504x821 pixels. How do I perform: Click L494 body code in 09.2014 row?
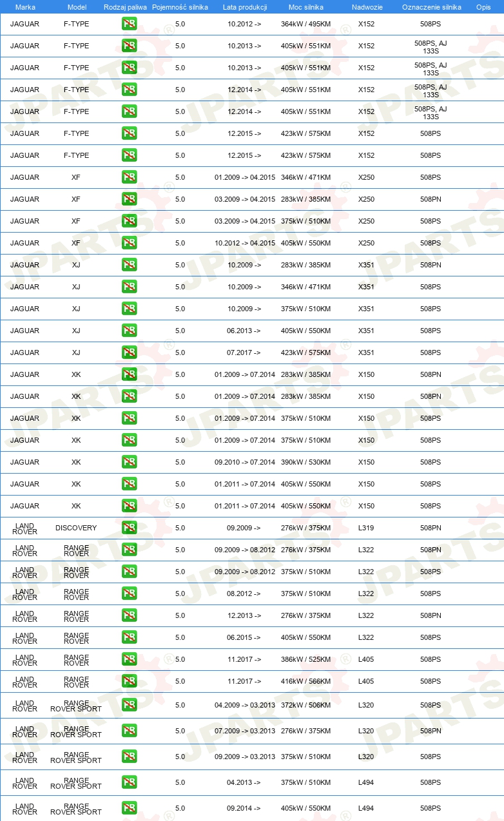pos(366,808)
